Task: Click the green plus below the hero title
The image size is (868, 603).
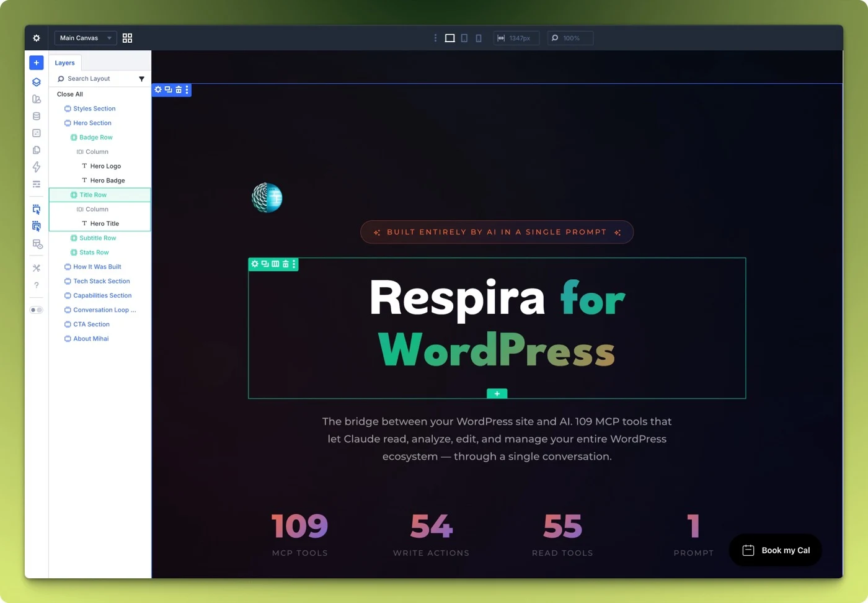Action: (497, 393)
